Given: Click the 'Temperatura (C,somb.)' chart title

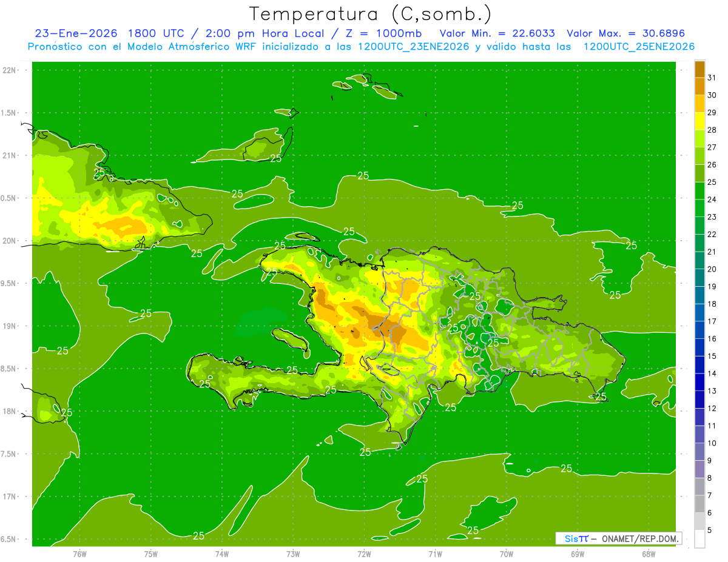Looking at the screenshot, I should (x=370, y=13).
